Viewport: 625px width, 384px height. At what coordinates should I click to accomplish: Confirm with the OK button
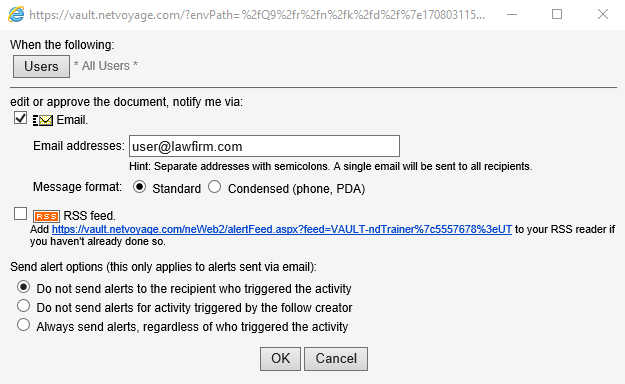(281, 359)
